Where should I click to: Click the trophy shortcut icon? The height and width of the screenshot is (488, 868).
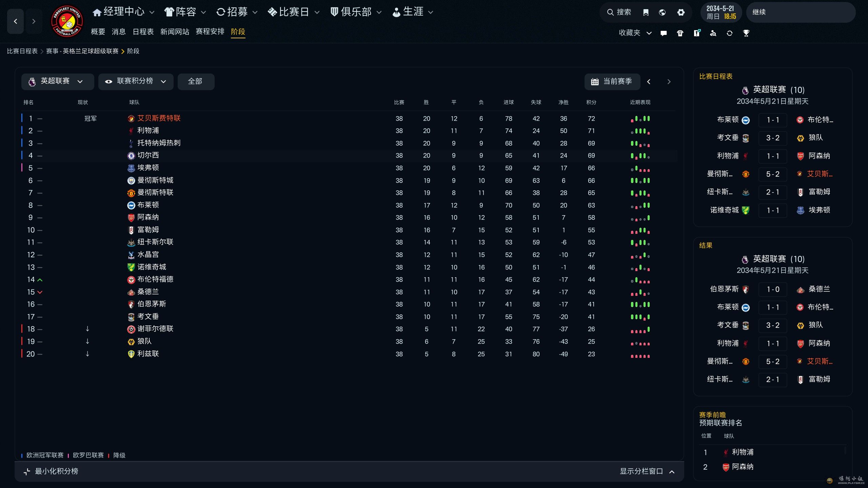(x=746, y=33)
